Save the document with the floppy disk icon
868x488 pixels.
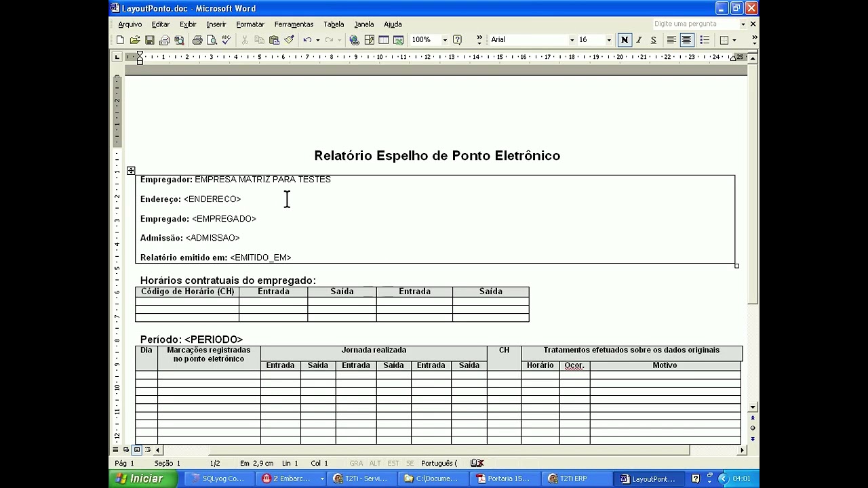tap(150, 40)
